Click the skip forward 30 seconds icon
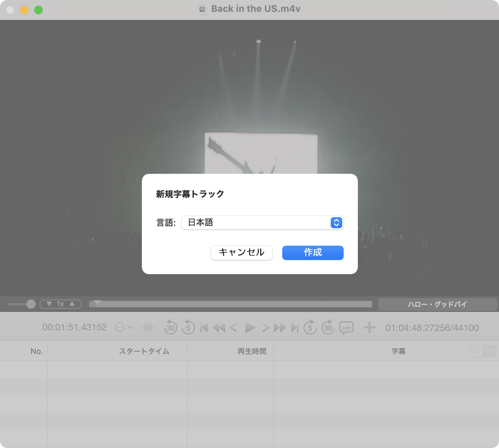 click(328, 328)
